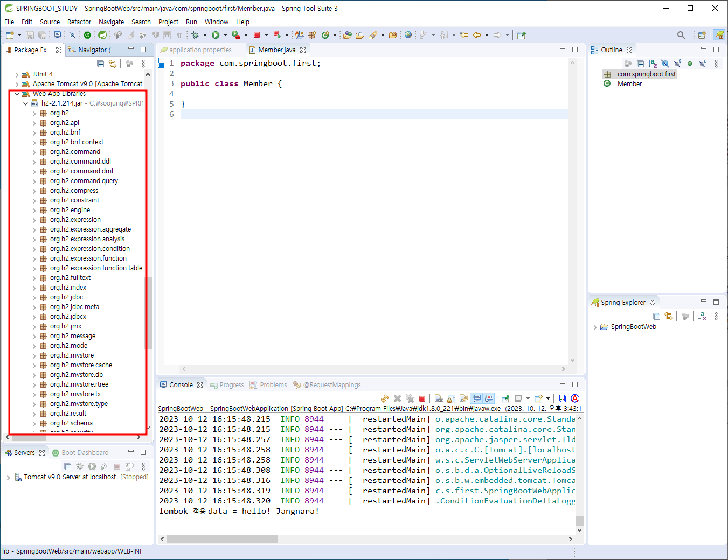728x560 pixels.
Task: Open the Refactor menu
Action: 79,22
